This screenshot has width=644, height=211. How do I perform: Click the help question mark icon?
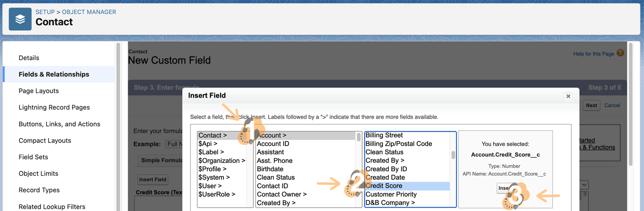pos(620,53)
